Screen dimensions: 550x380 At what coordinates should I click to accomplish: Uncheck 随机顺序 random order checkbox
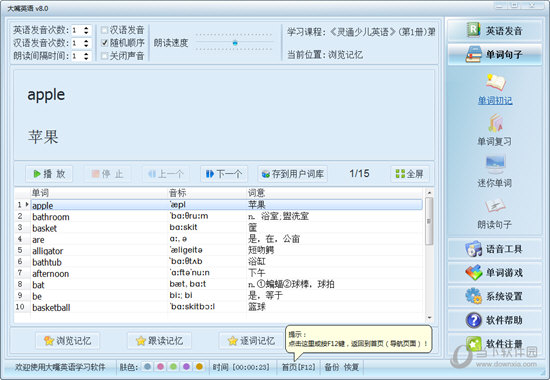tap(104, 43)
